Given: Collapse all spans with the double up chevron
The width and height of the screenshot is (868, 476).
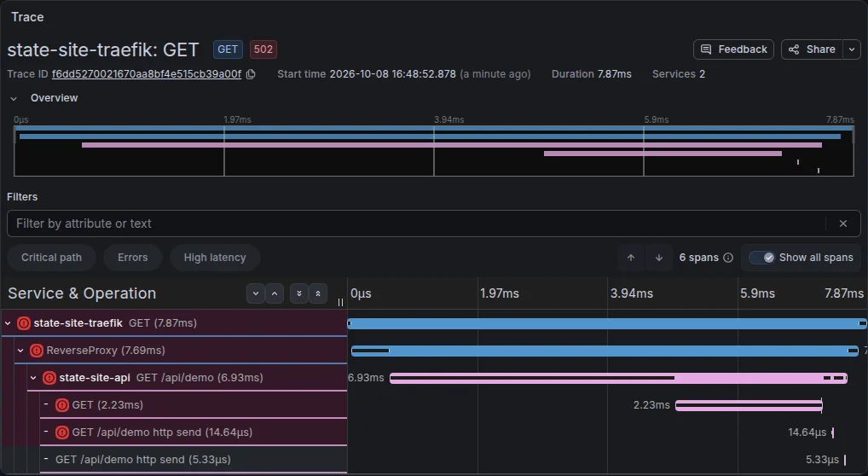Looking at the screenshot, I should 318,293.
